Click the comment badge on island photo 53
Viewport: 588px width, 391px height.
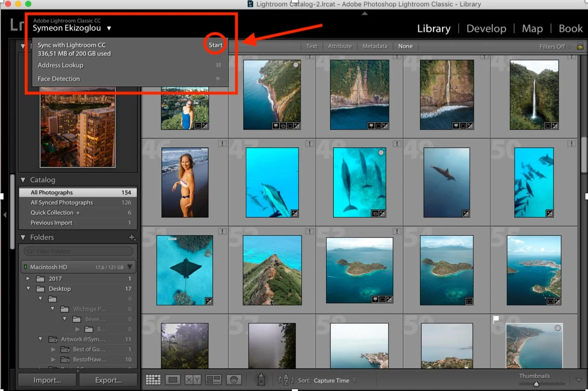375,299
